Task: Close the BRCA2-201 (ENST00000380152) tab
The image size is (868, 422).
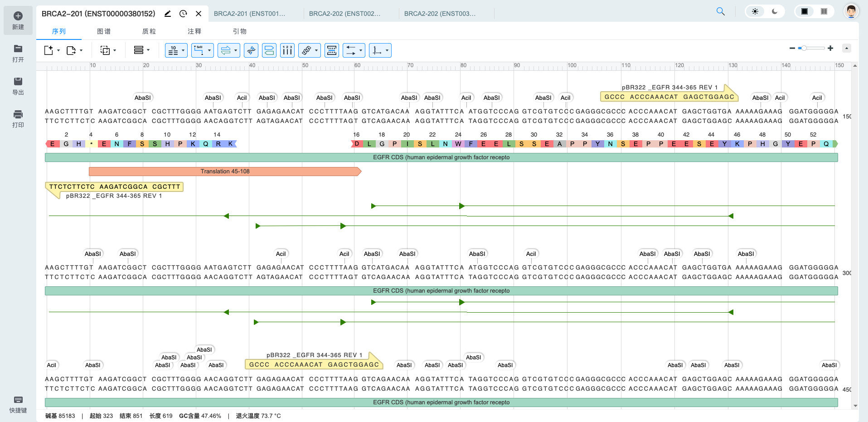Action: point(199,14)
